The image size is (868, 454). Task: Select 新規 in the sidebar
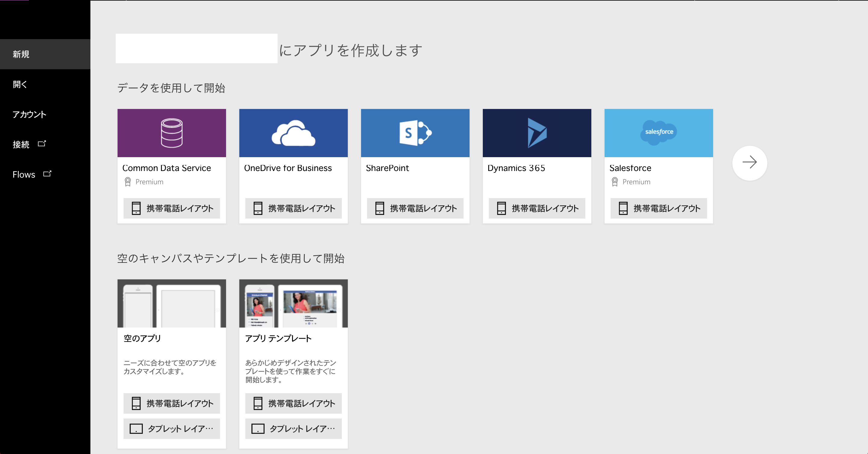click(x=45, y=54)
